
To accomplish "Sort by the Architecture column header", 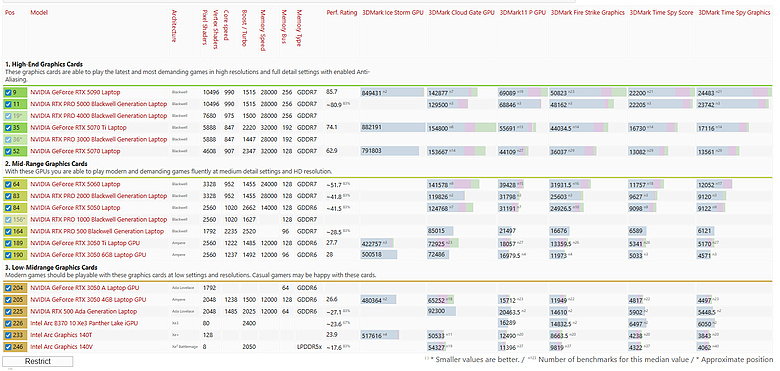I will (174, 26).
